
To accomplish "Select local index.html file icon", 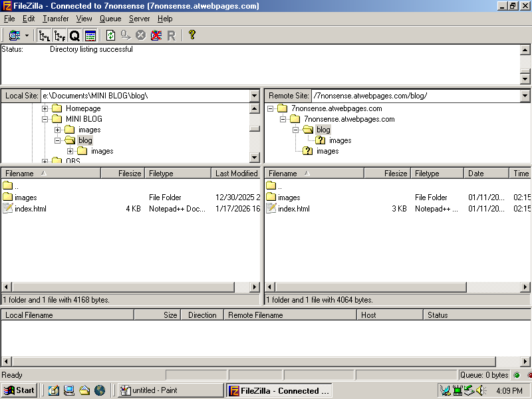I will [x=8, y=209].
